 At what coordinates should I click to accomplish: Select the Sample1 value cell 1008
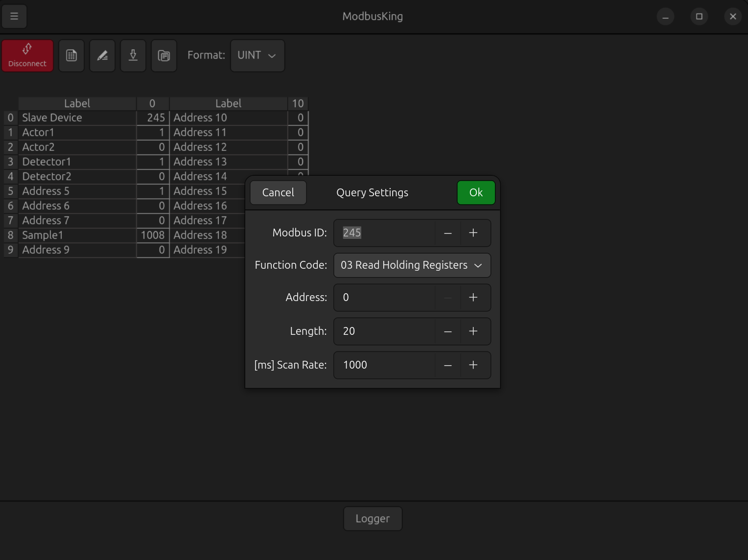153,235
